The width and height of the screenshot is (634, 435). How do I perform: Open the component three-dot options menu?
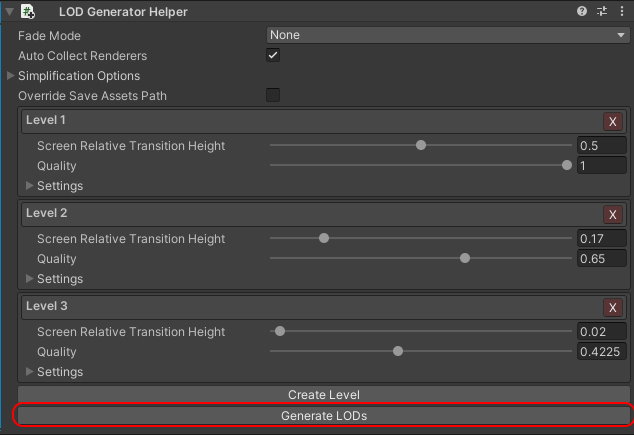622,12
